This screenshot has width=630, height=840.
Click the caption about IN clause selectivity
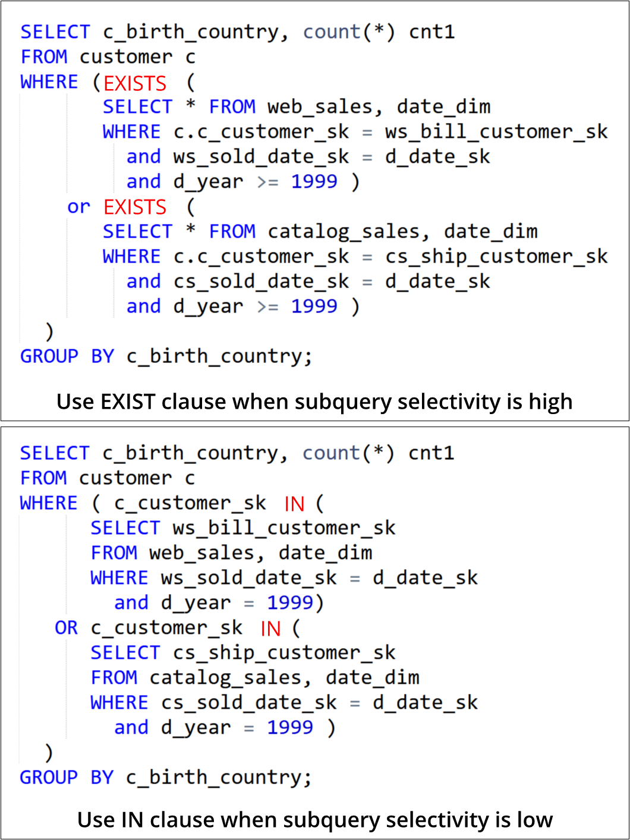click(x=315, y=820)
